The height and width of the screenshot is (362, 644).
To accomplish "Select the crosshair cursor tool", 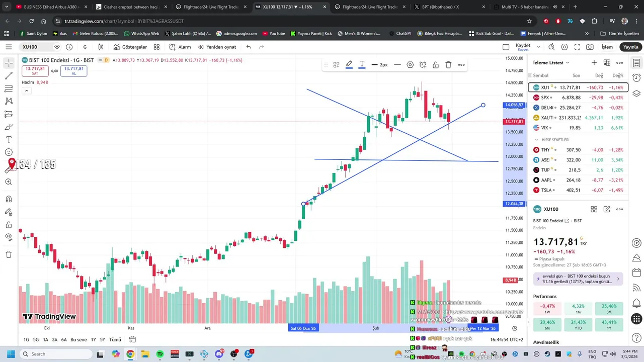I will point(9,63).
